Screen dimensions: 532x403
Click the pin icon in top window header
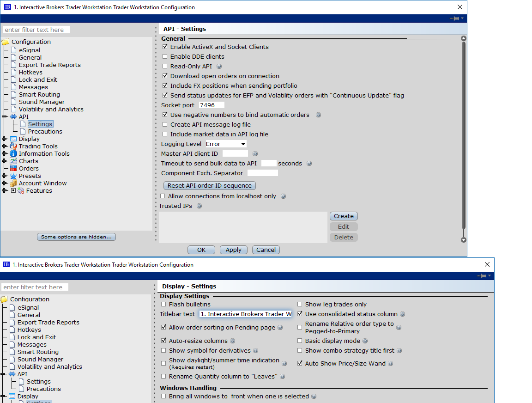(454, 18)
